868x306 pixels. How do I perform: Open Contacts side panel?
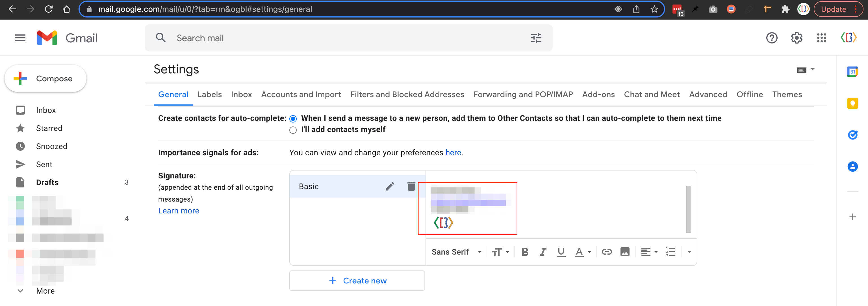pyautogui.click(x=852, y=166)
